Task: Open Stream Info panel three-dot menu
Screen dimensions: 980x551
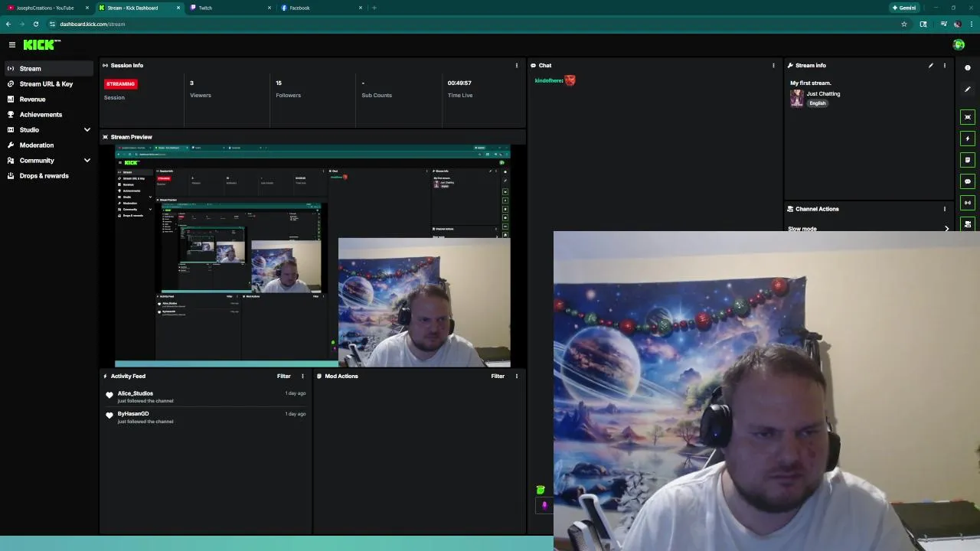Action: click(945, 66)
